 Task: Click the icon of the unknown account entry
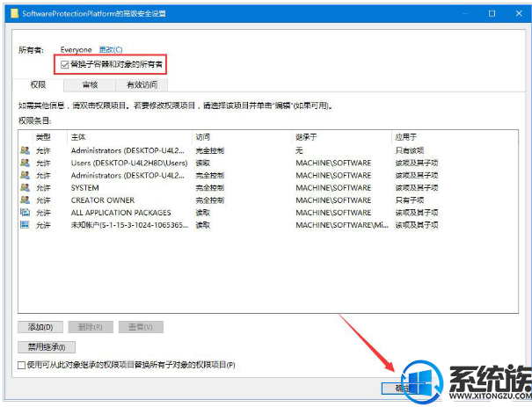25,225
